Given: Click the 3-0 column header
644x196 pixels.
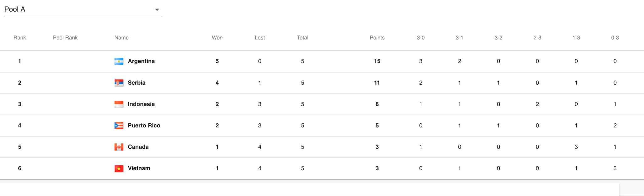Looking at the screenshot, I should pos(420,38).
